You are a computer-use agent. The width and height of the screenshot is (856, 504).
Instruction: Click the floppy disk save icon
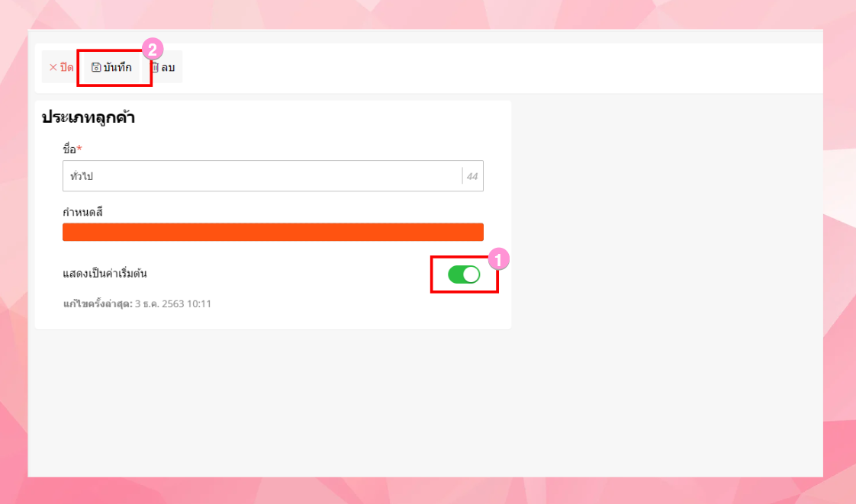tap(96, 67)
